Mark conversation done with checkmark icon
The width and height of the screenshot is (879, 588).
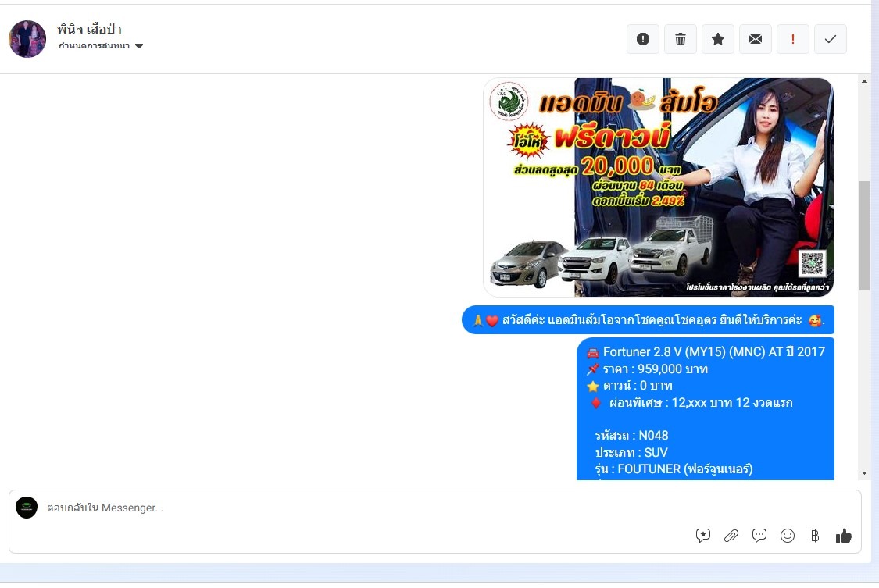tap(831, 39)
